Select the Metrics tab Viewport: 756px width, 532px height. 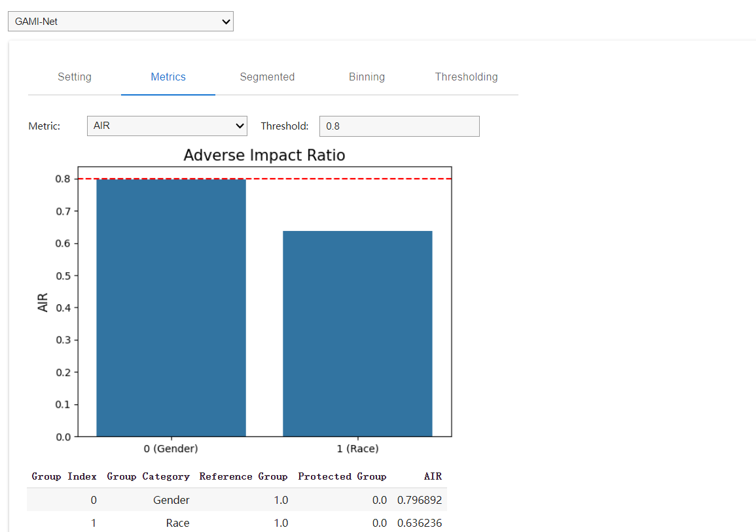(x=168, y=77)
